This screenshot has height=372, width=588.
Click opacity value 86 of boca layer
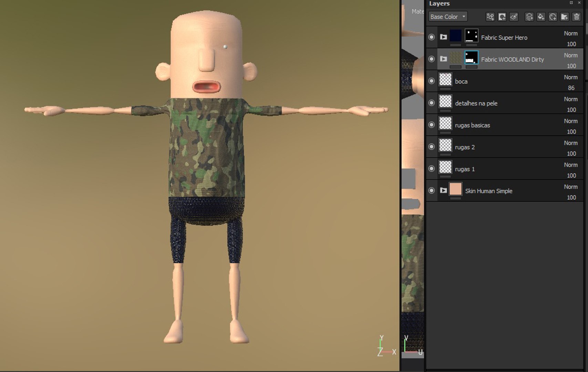[x=571, y=88]
